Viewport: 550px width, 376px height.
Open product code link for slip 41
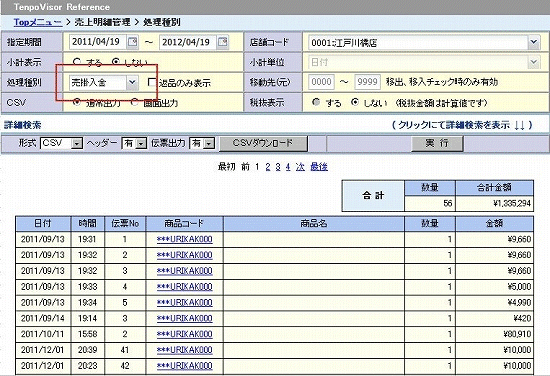tap(185, 350)
